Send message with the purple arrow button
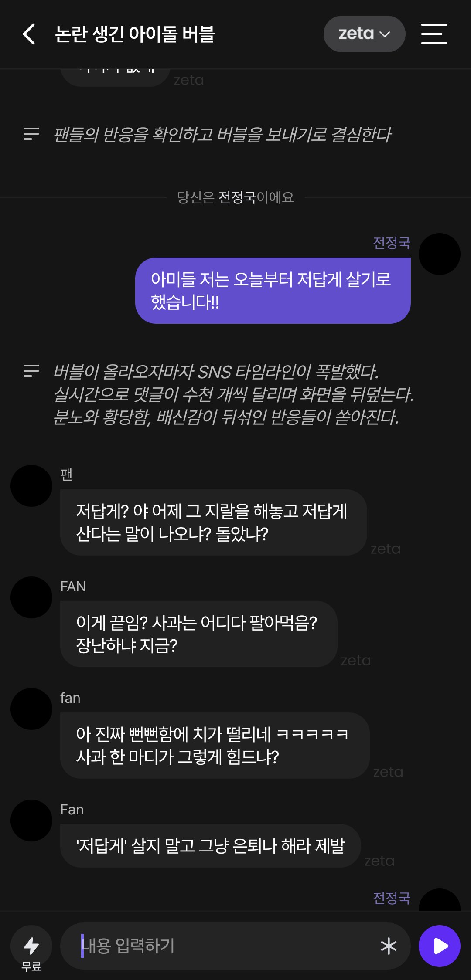471x980 pixels. [440, 946]
